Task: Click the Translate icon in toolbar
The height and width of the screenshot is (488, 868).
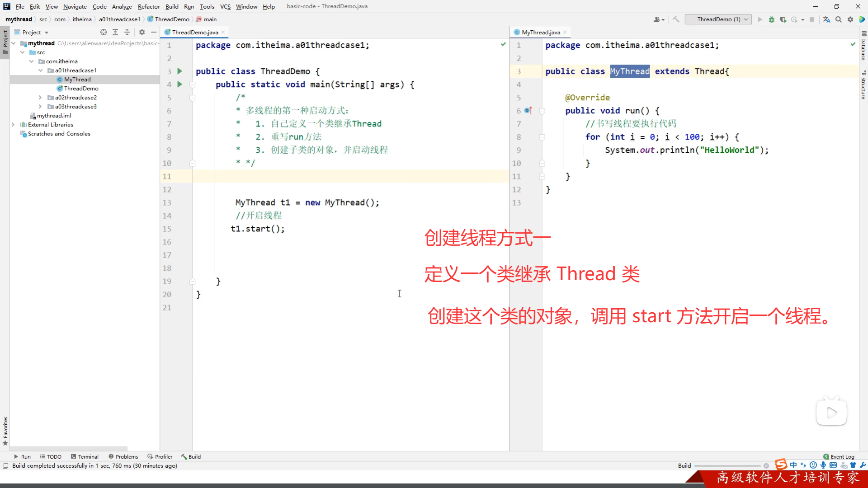Action: (x=826, y=19)
